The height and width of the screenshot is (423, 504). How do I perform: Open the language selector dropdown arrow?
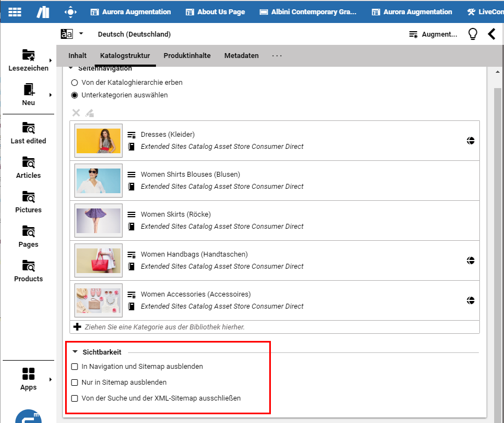pyautogui.click(x=81, y=33)
